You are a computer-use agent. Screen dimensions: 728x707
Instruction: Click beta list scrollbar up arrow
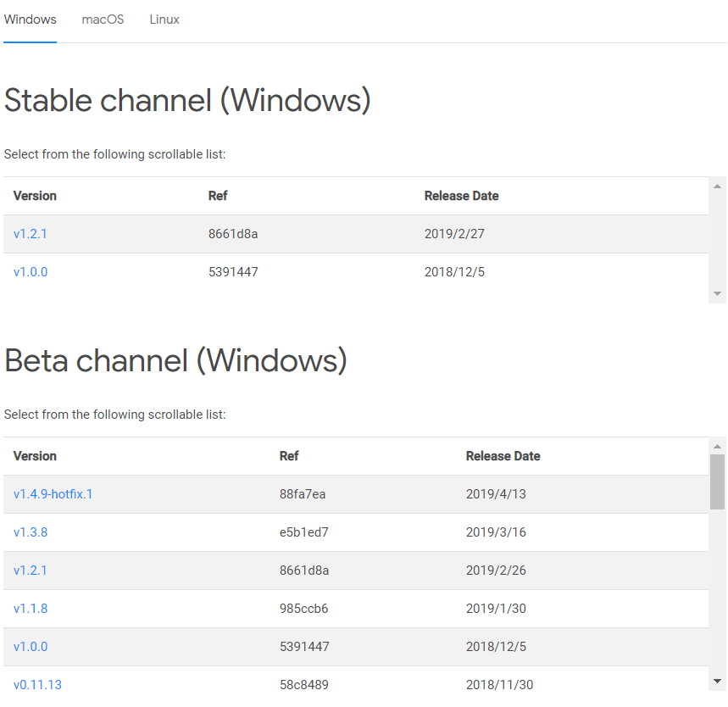717,447
